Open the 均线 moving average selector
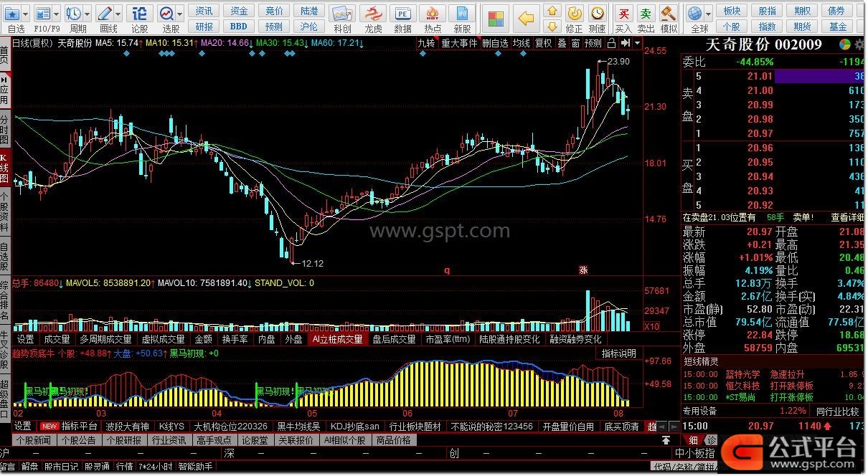The image size is (868, 476). (x=522, y=43)
